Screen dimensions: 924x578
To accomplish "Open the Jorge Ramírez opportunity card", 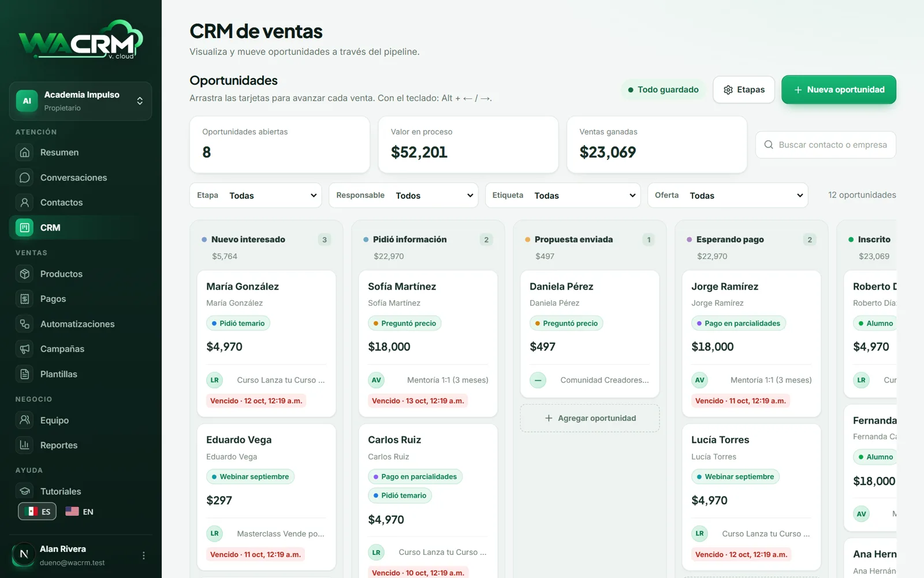I will (x=751, y=344).
